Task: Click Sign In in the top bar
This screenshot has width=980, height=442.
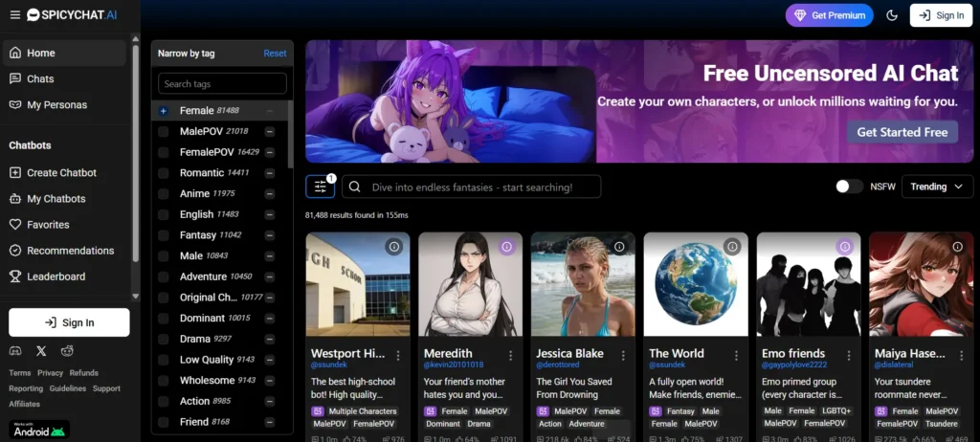Action: click(x=942, y=15)
